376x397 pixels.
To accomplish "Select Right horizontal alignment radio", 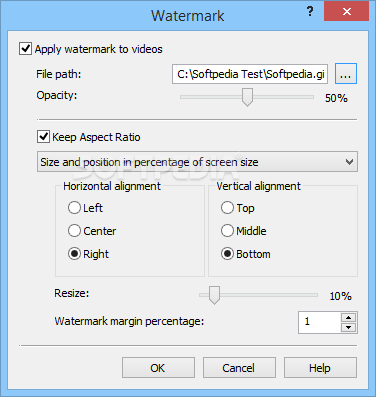I will pyautogui.click(x=74, y=254).
